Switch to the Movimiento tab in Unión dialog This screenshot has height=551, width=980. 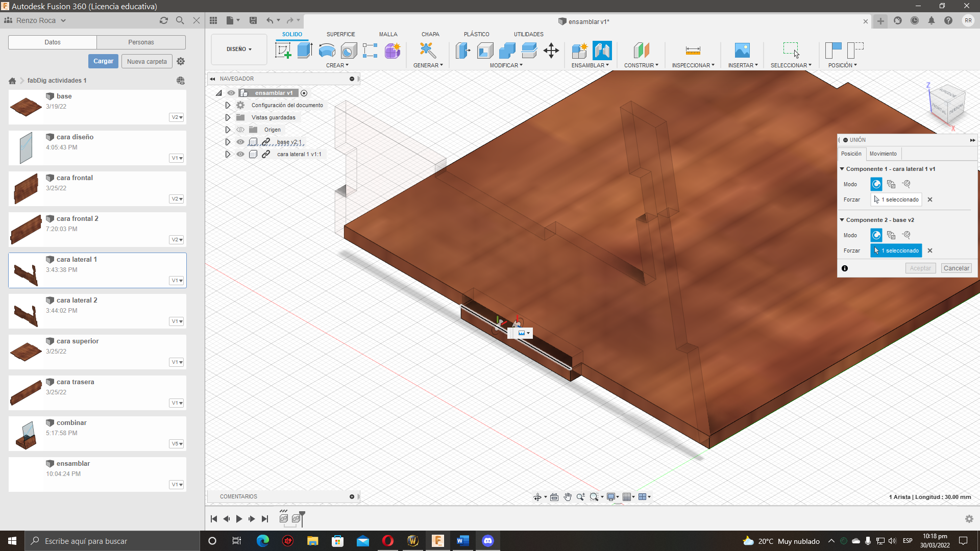click(884, 154)
